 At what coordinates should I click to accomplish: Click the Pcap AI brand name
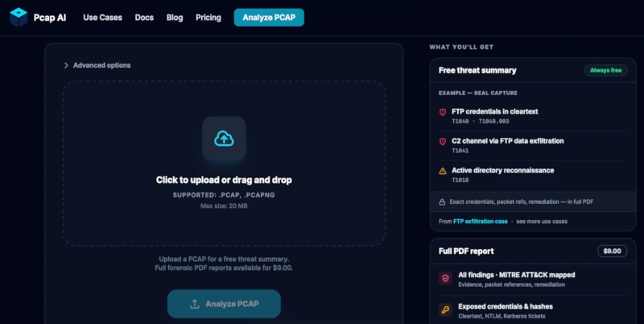tap(50, 18)
